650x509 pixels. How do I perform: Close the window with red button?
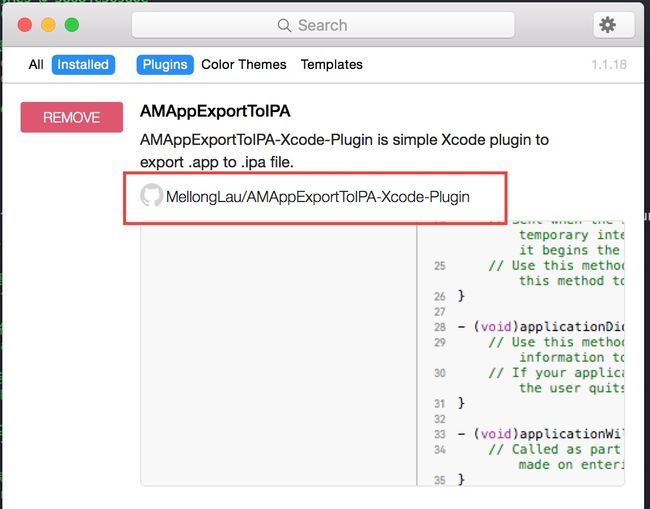25,25
